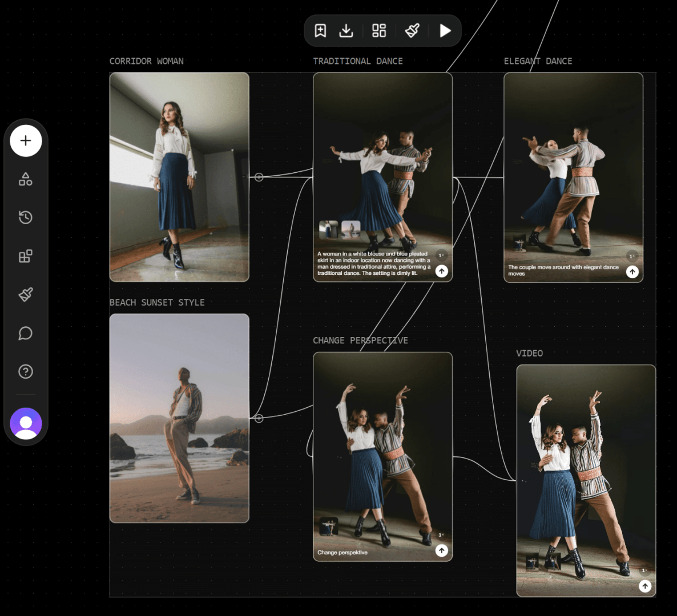View generation history from the sidebar
The width and height of the screenshot is (677, 616).
click(26, 217)
